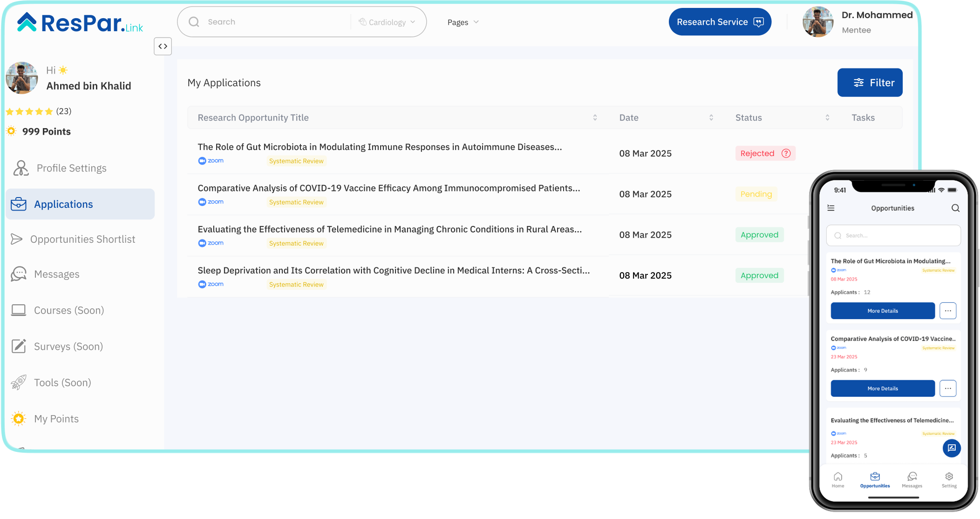980x519 pixels.
Task: Go to Messages in the sidebar
Action: (x=56, y=274)
